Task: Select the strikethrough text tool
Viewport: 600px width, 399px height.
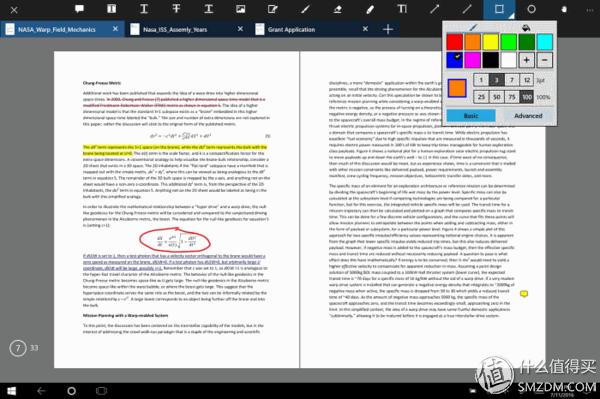Action: click(176, 9)
